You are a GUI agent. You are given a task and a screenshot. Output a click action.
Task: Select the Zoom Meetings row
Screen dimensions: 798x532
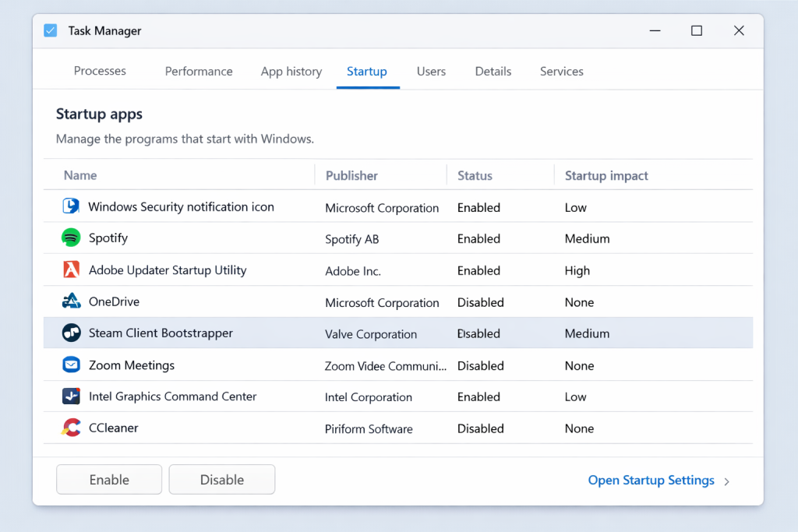(x=312, y=365)
